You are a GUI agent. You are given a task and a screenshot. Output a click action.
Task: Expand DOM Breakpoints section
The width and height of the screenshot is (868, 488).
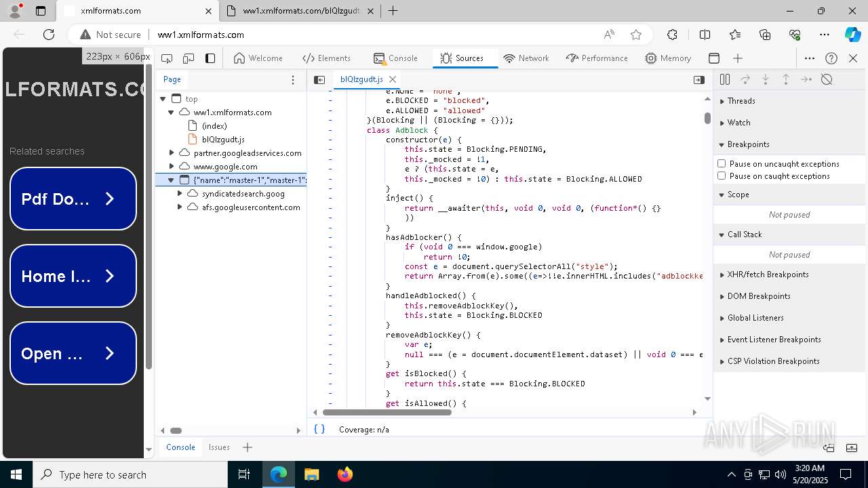tap(791, 296)
